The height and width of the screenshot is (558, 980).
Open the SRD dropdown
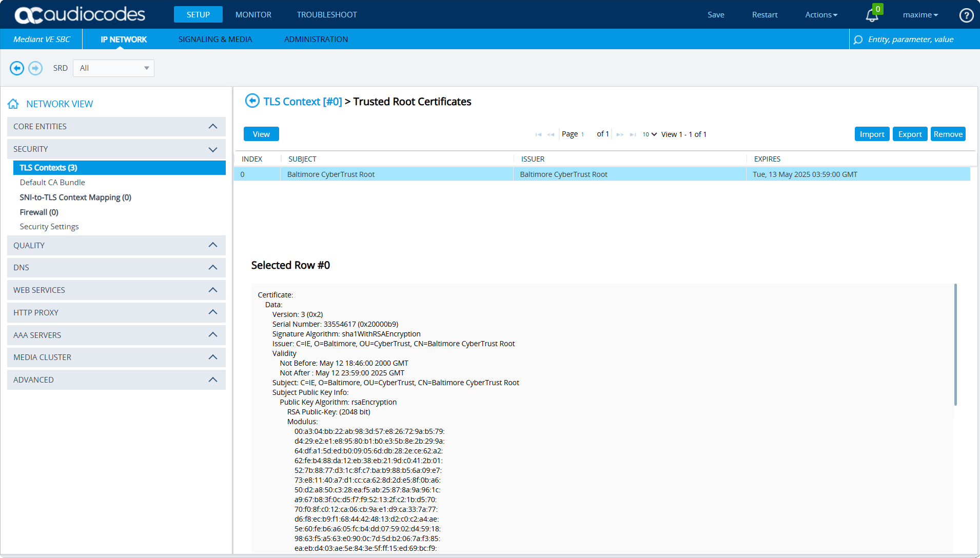[113, 68]
